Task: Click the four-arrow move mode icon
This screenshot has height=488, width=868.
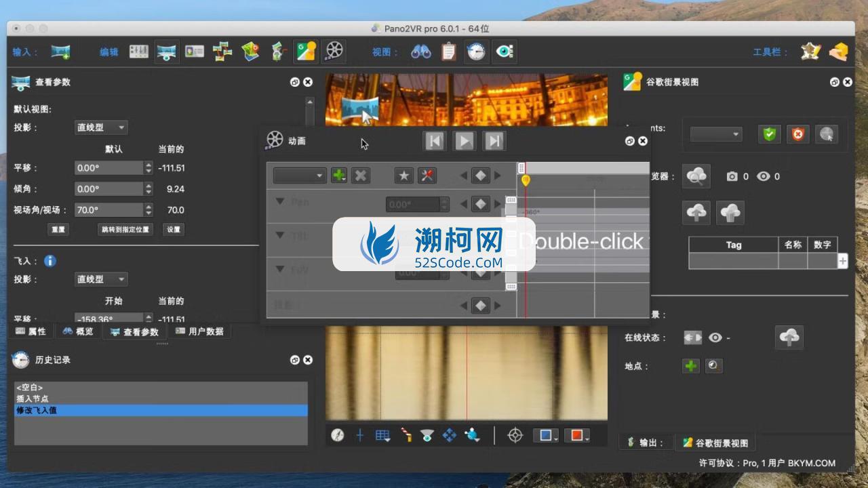Action: pyautogui.click(x=450, y=435)
